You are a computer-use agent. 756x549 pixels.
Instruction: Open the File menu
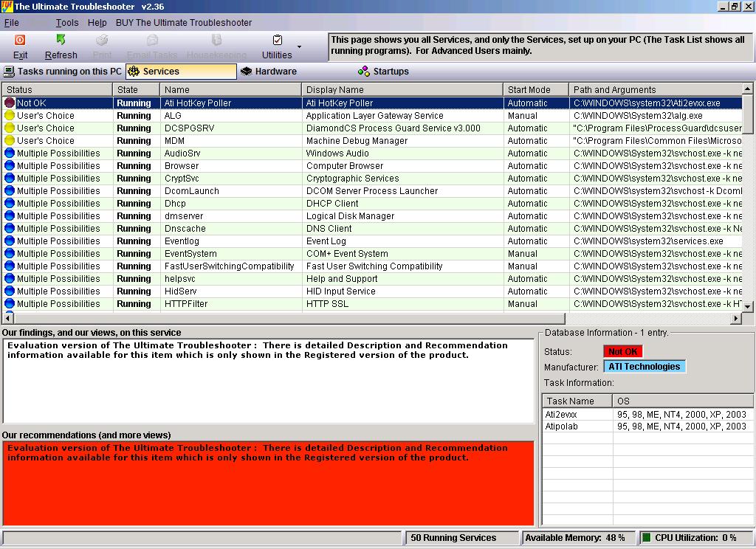pos(12,23)
